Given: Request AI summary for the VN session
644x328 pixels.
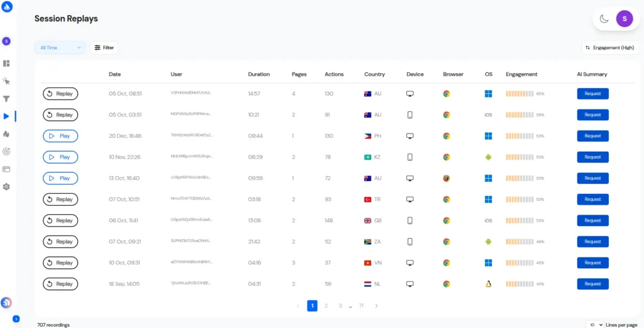Looking at the screenshot, I should [x=592, y=263].
